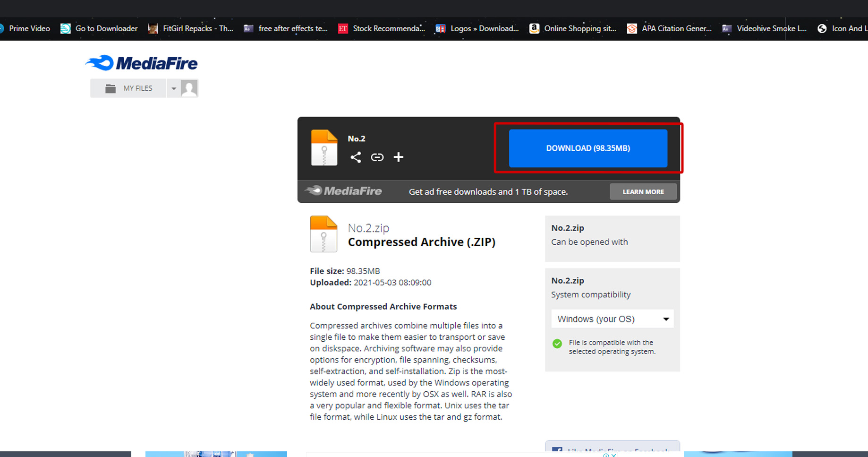Viewport: 868px width, 457px height.
Task: Open Icon And L... bookmark
Action: click(x=842, y=28)
